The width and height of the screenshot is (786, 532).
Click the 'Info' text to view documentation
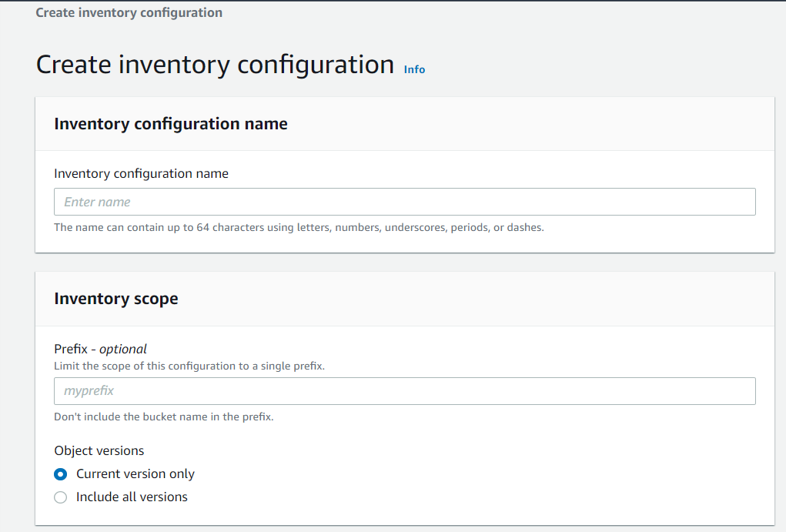(x=414, y=69)
